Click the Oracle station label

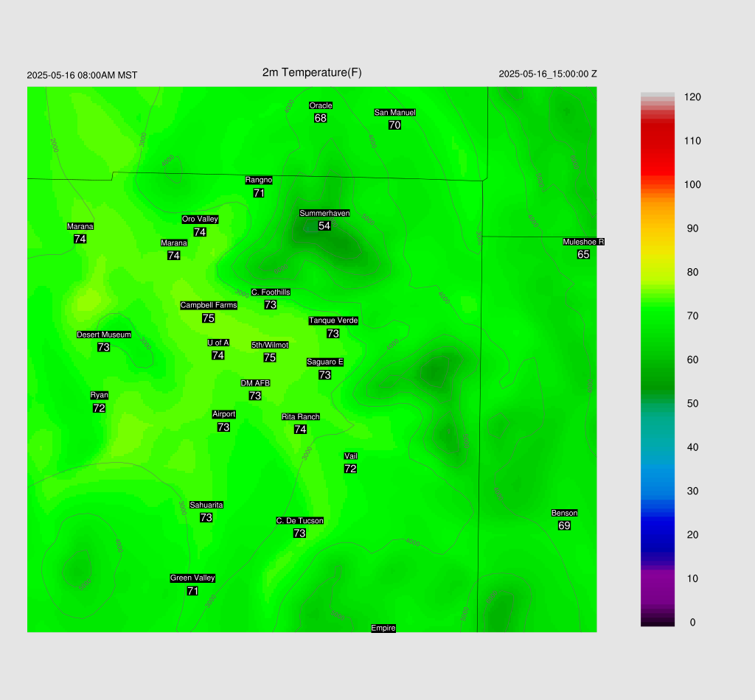321,105
